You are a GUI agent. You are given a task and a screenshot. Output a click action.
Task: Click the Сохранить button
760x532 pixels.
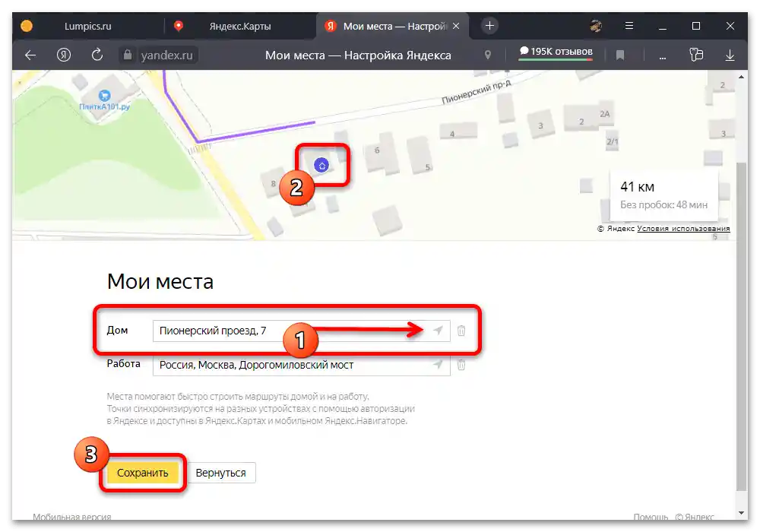[x=143, y=473]
